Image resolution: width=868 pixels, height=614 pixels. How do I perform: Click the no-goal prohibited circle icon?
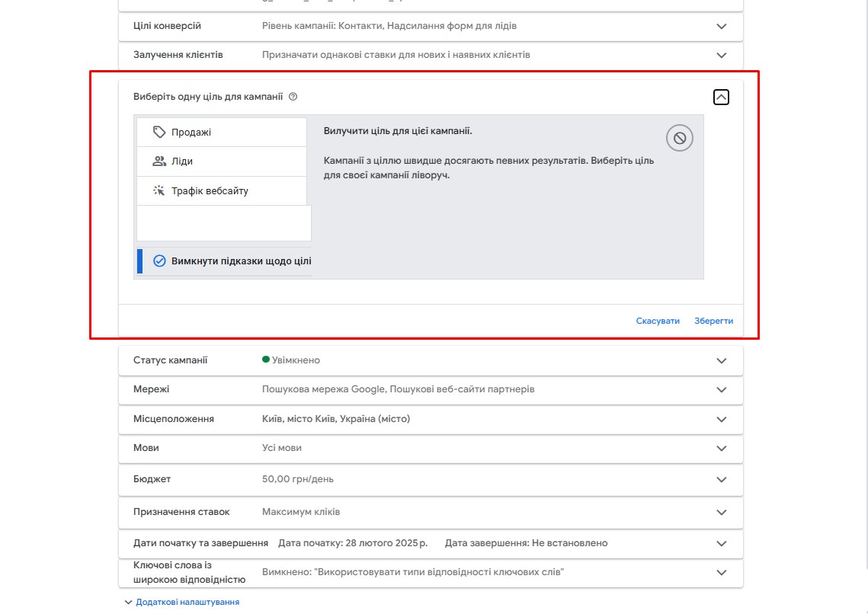click(680, 139)
